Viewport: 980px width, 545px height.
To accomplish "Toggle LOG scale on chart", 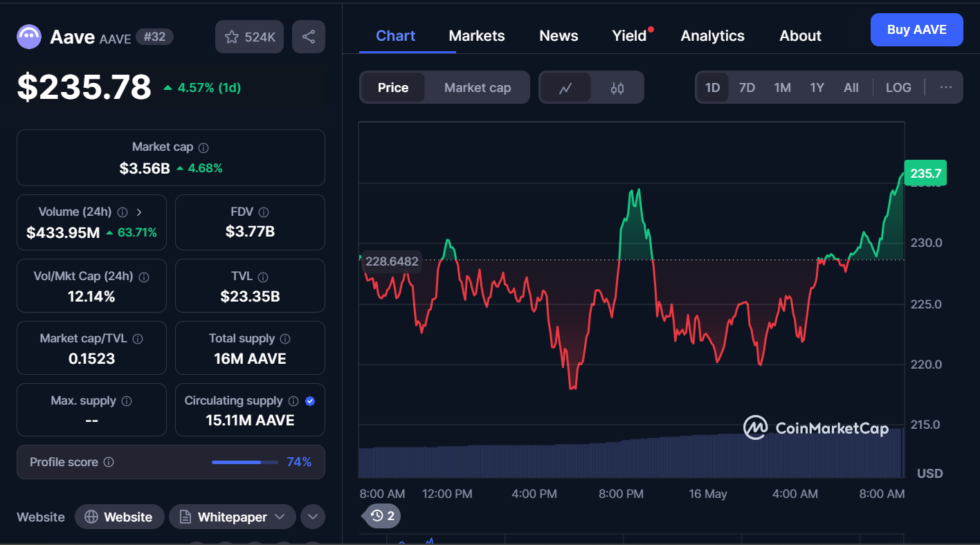I will (898, 88).
